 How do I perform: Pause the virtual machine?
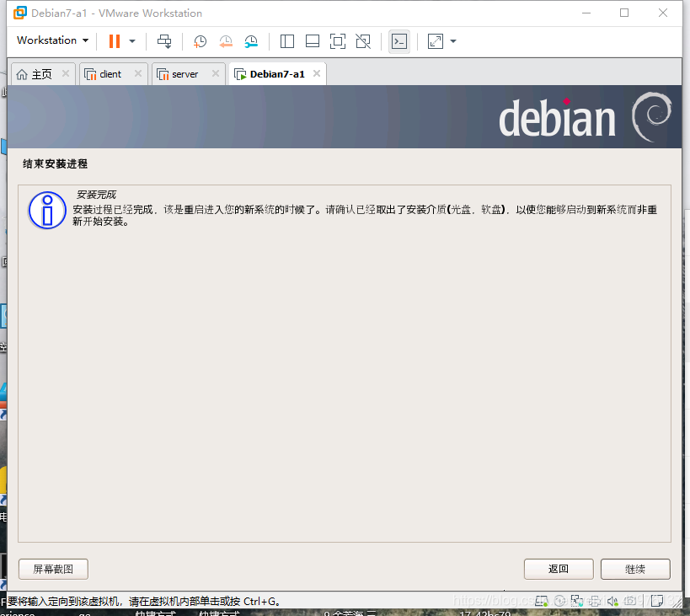pyautogui.click(x=115, y=41)
